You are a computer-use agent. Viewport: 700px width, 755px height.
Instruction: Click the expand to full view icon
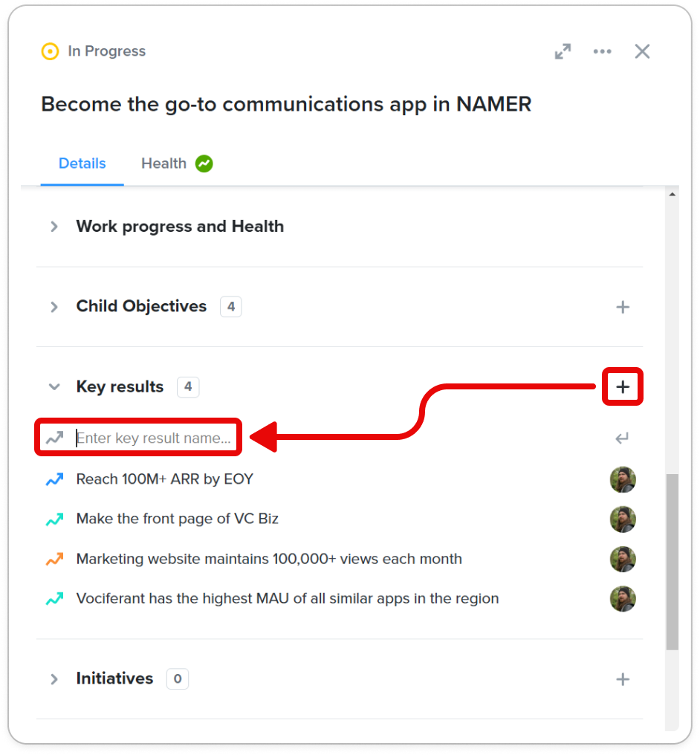pyautogui.click(x=563, y=51)
